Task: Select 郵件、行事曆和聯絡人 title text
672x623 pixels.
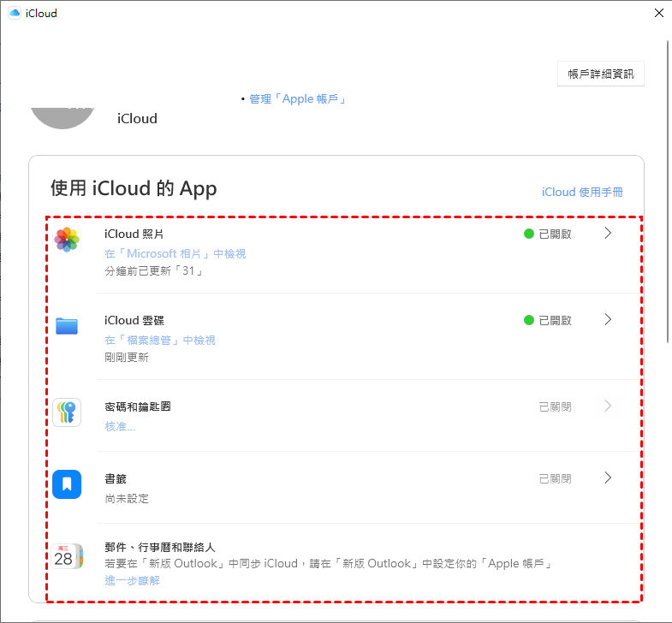Action: (160, 547)
